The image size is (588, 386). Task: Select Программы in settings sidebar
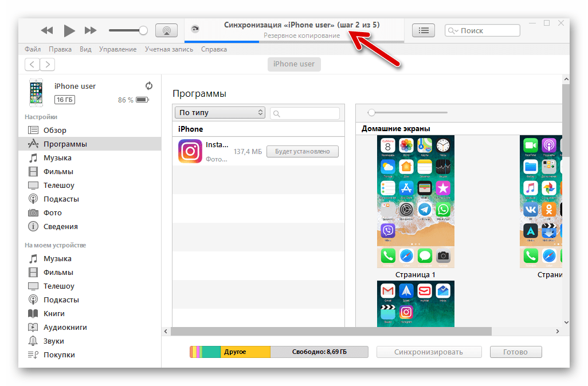tap(89, 144)
